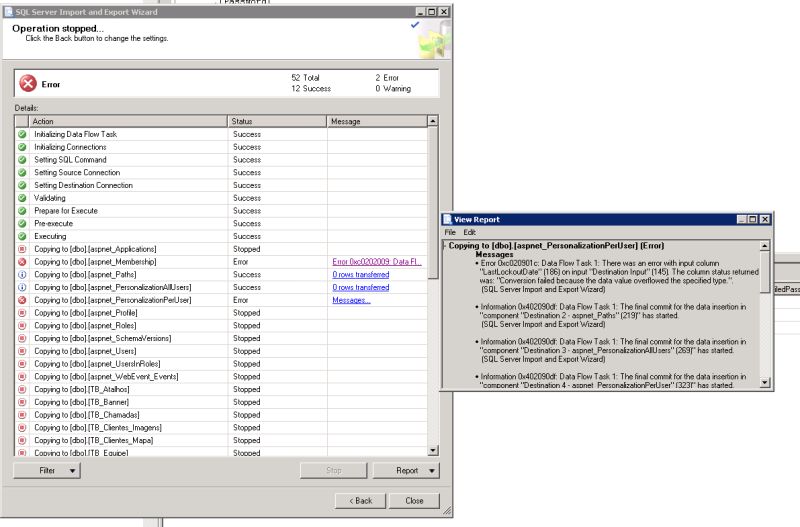
Task: Open the Error 0xc0202009 message link
Action: click(377, 262)
